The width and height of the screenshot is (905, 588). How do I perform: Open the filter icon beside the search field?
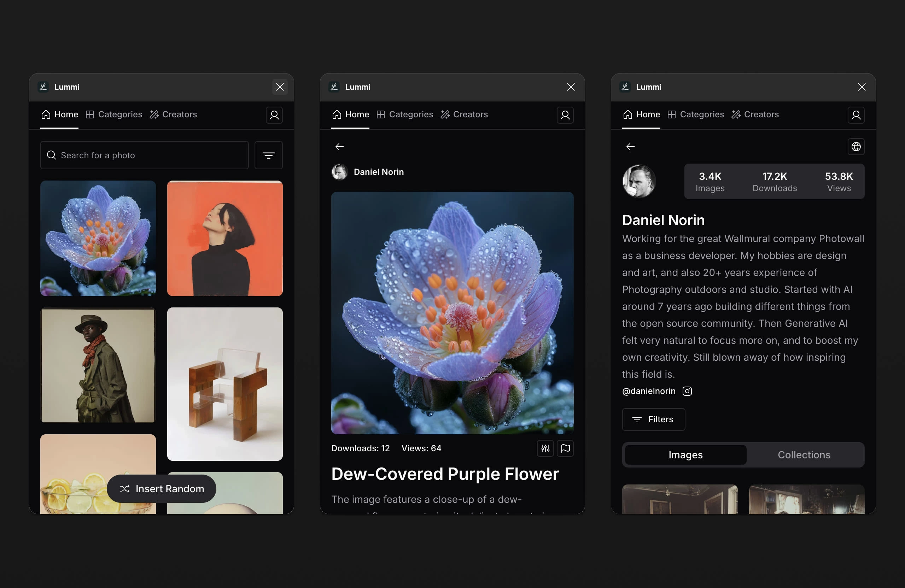tap(268, 155)
